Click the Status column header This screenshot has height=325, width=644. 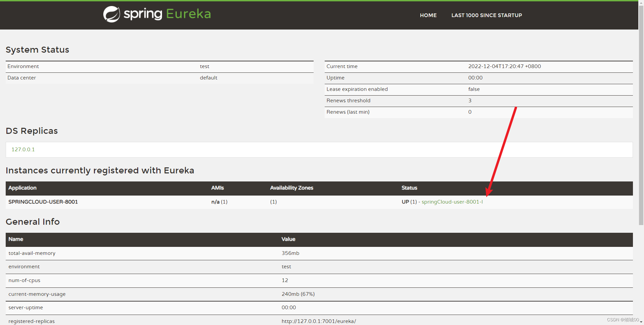[x=409, y=188]
